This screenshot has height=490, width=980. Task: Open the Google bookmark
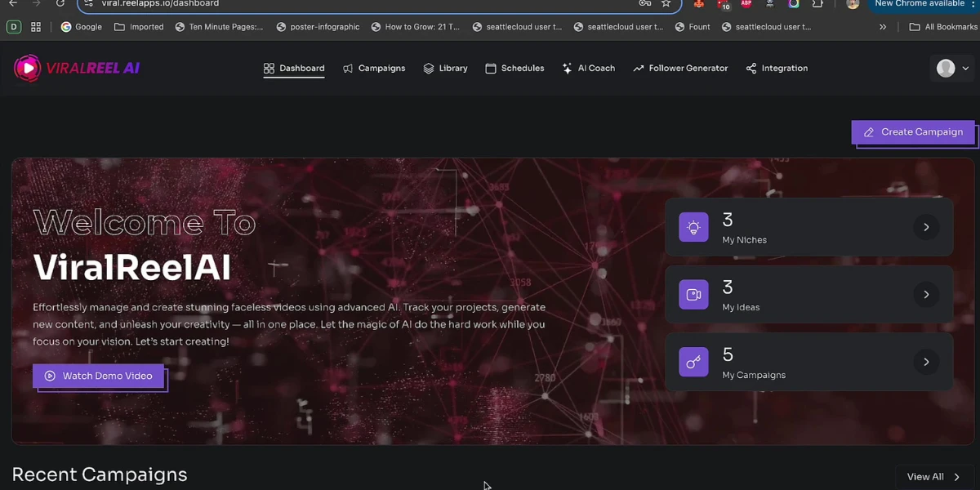point(82,27)
